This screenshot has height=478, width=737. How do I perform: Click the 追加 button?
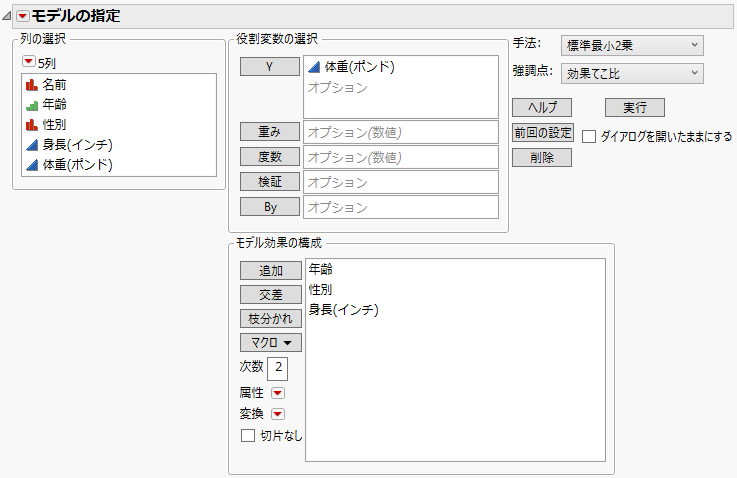click(x=271, y=271)
